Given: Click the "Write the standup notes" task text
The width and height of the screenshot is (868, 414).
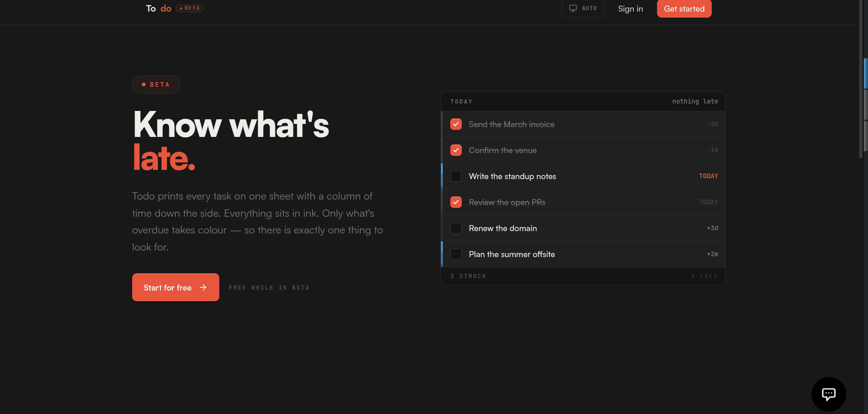Looking at the screenshot, I should coord(512,176).
